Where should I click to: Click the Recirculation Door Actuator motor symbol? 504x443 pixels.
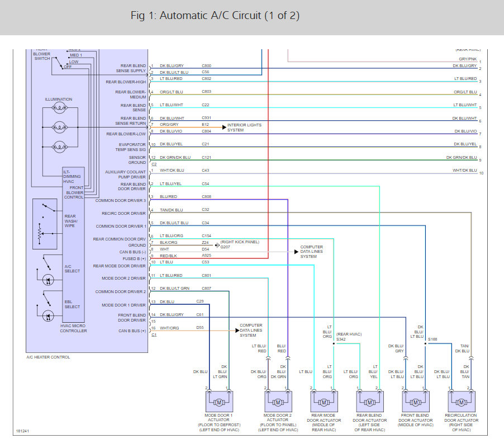(x=462, y=402)
